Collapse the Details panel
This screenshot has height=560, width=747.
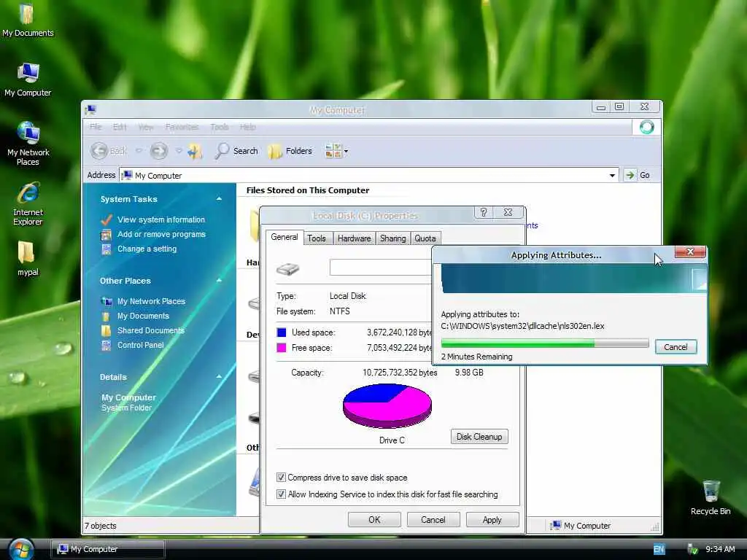[x=219, y=377]
